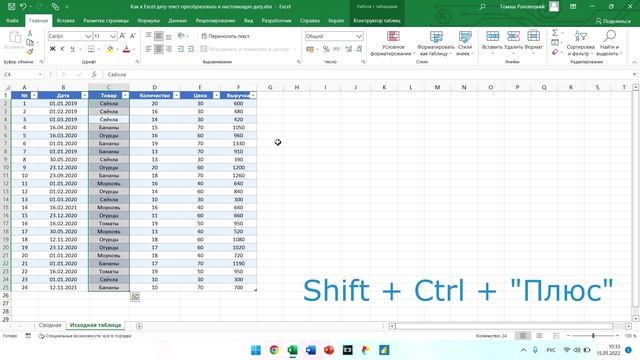The height and width of the screenshot is (360, 640).
Task: Toggle italic (К) formatting
Action: click(62, 49)
